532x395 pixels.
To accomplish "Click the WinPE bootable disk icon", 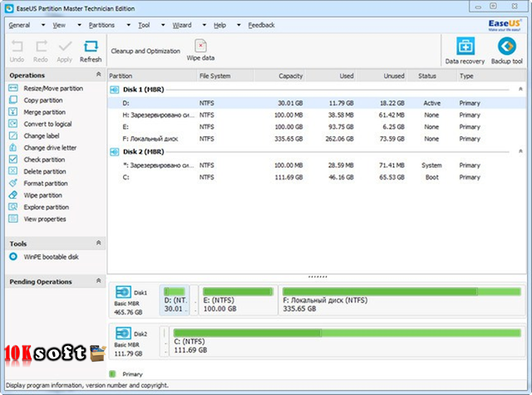I will pos(13,257).
